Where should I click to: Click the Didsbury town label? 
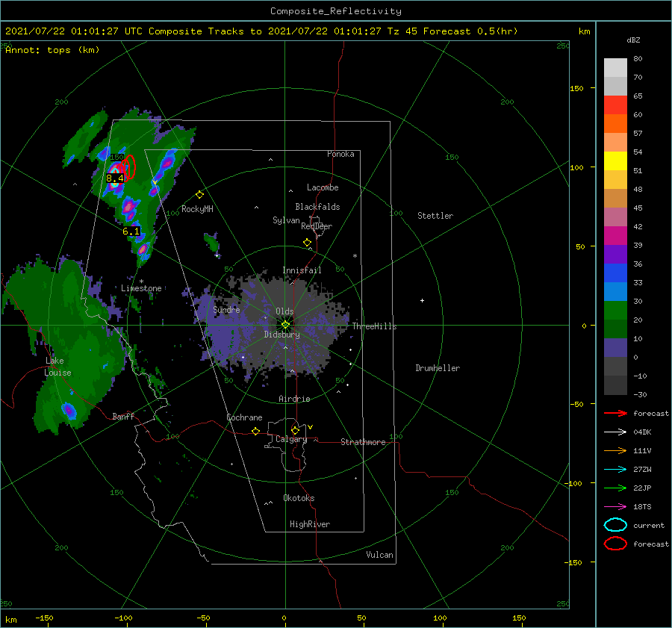pyautogui.click(x=282, y=335)
